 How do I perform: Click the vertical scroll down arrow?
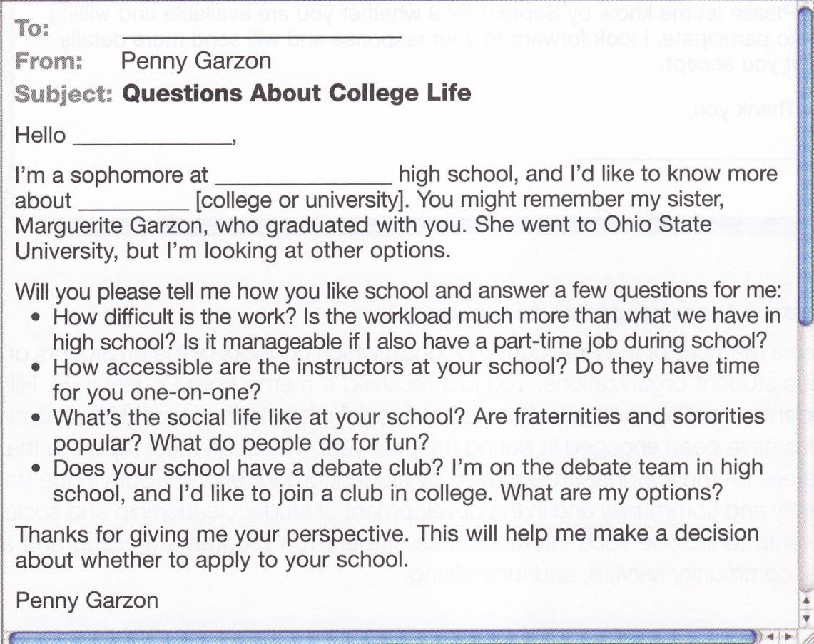pyautogui.click(x=806, y=618)
